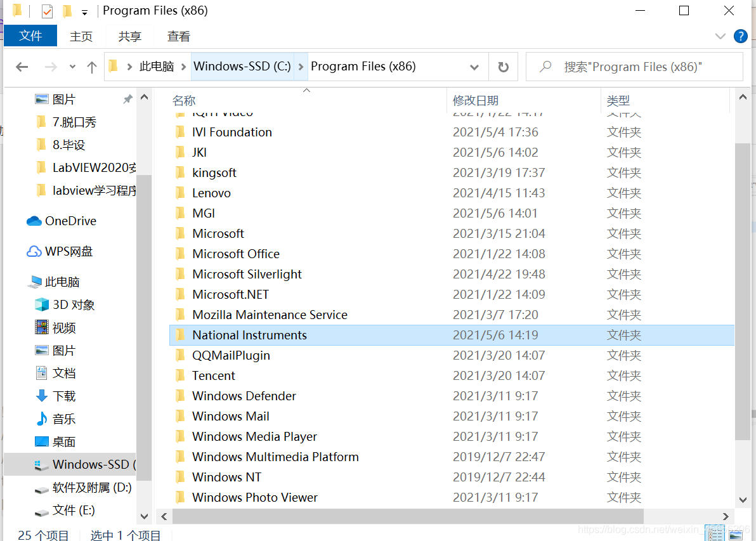Click the search box for Program Files (x86)
The width and height of the screenshot is (756, 541).
(x=634, y=67)
